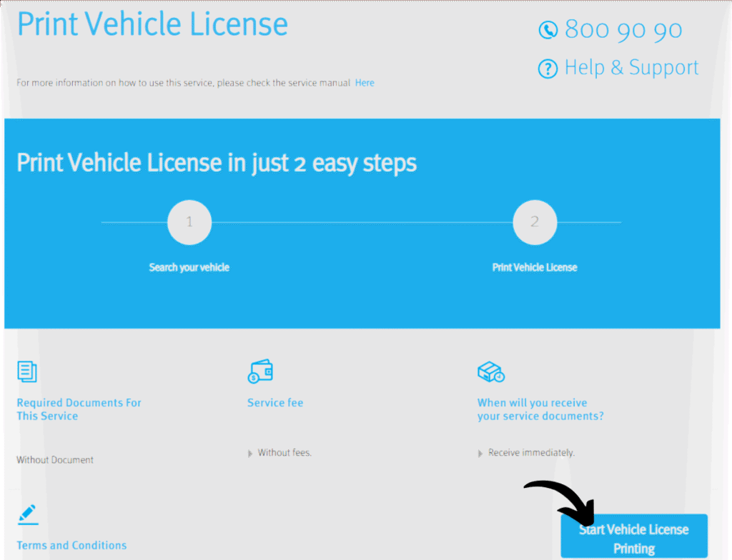Image resolution: width=732 pixels, height=560 pixels.
Task: Click the Search your vehicle label
Action: coord(189,267)
